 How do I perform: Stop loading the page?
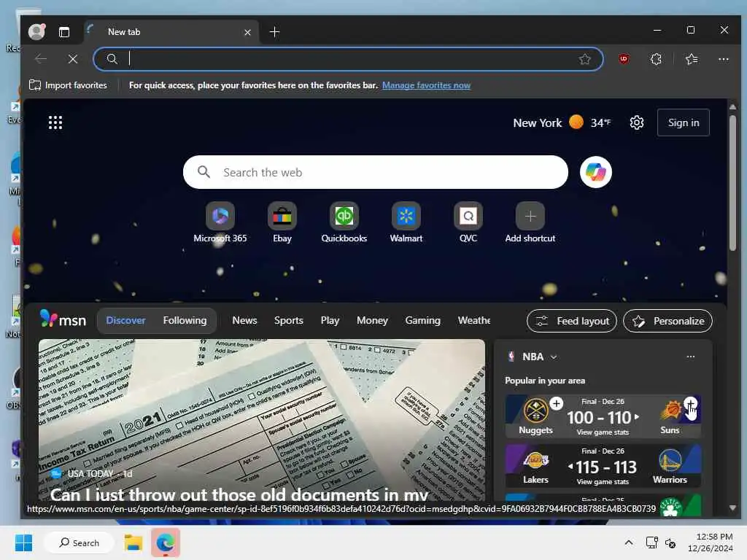(x=72, y=59)
